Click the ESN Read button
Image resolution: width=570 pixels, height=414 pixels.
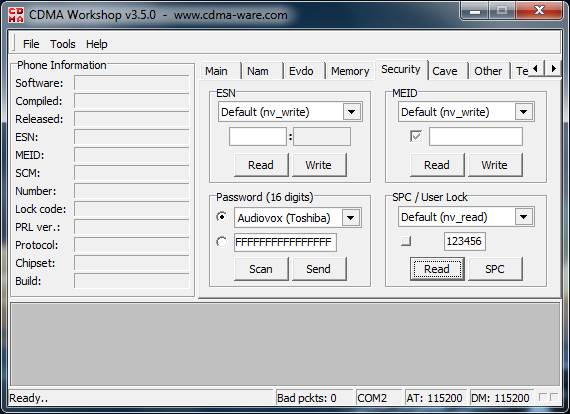(x=261, y=165)
